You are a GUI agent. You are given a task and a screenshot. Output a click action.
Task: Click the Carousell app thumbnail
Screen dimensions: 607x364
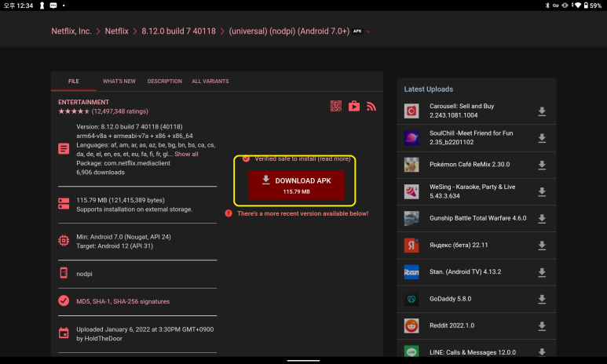point(411,111)
